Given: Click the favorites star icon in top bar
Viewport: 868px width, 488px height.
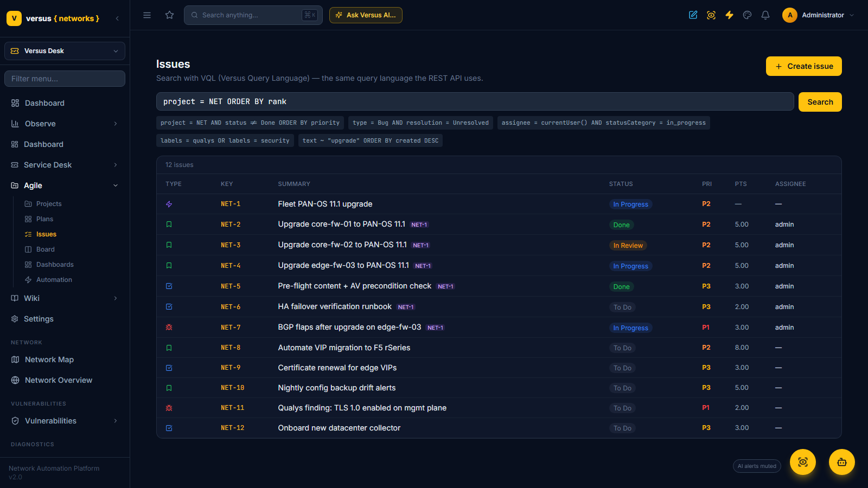Looking at the screenshot, I should click(x=169, y=15).
